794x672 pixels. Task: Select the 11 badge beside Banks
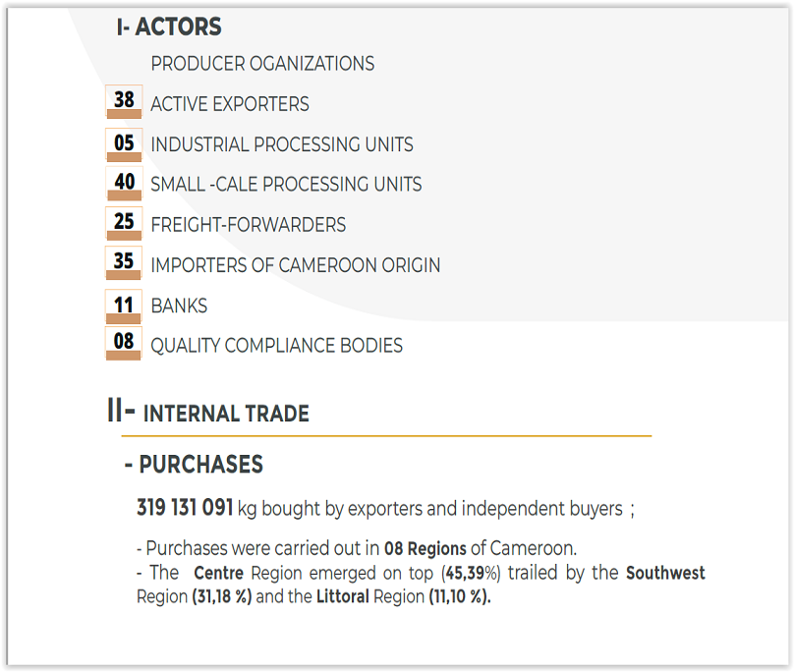click(124, 306)
